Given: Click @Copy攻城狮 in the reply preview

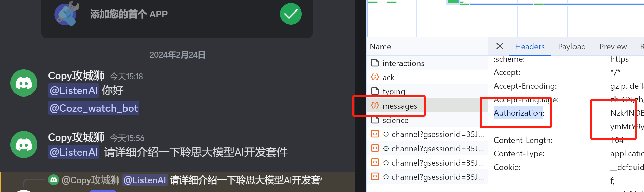Looking at the screenshot, I should click(91, 180).
